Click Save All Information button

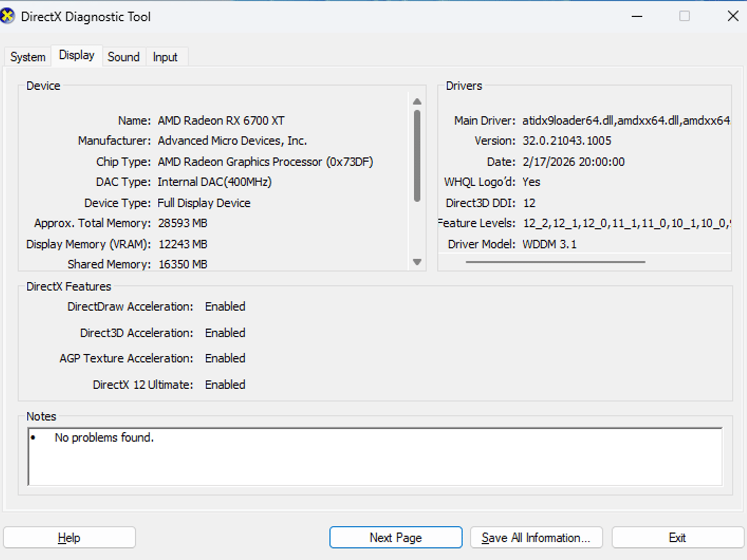click(536, 537)
